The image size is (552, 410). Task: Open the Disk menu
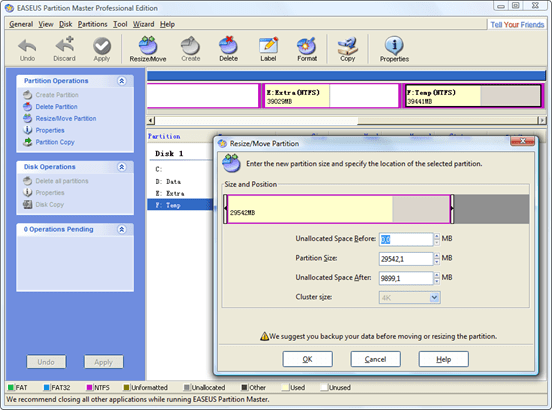[65, 24]
